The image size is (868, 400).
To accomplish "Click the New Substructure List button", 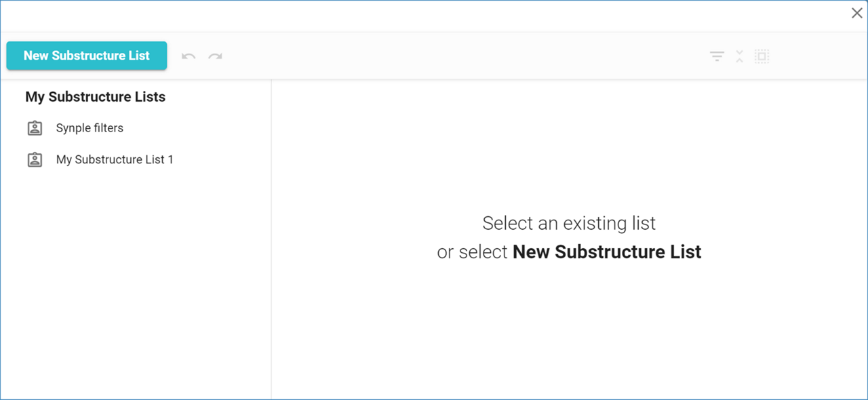I will 87,56.
